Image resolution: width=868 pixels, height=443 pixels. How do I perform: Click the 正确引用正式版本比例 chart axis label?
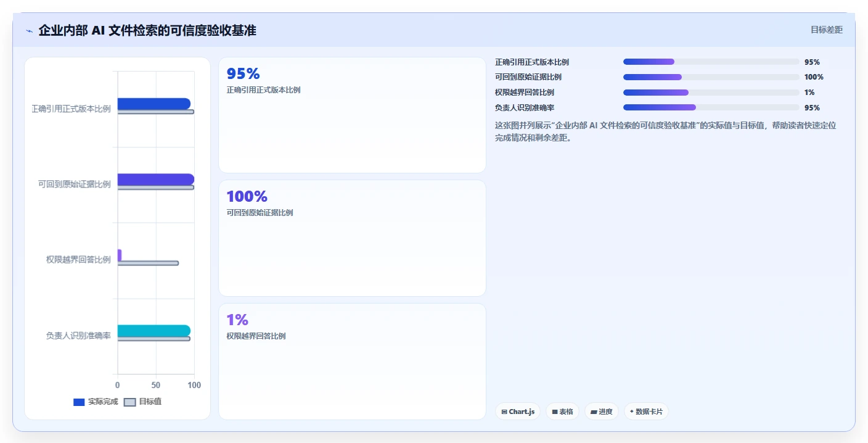(x=71, y=109)
